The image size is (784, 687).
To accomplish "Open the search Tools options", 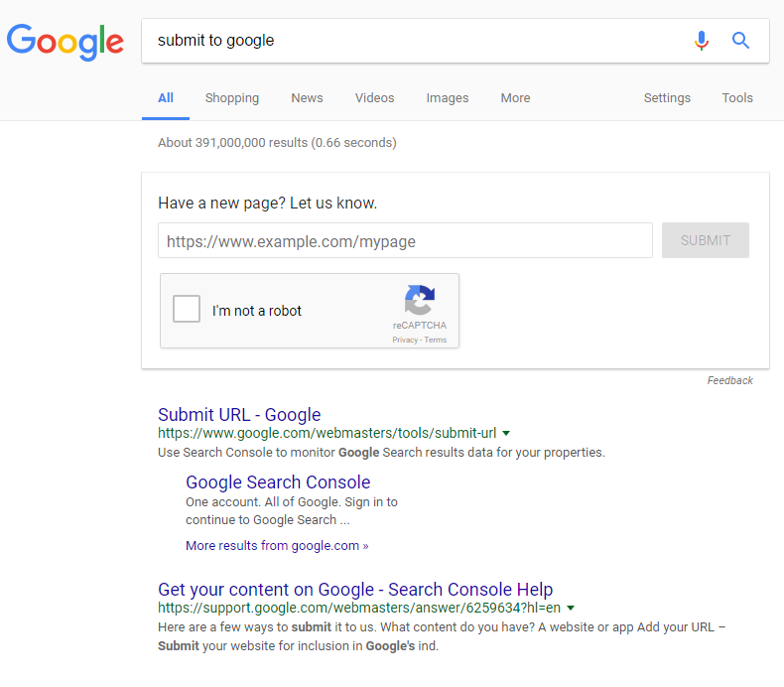I will (x=737, y=98).
